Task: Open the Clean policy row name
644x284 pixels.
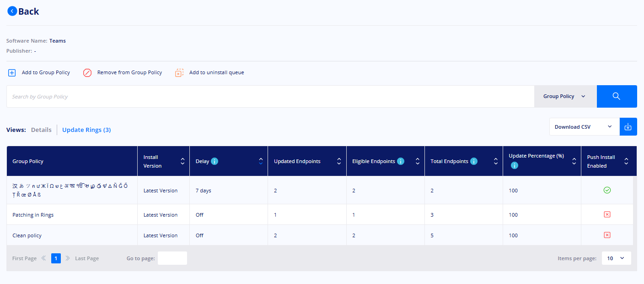Action: point(27,235)
